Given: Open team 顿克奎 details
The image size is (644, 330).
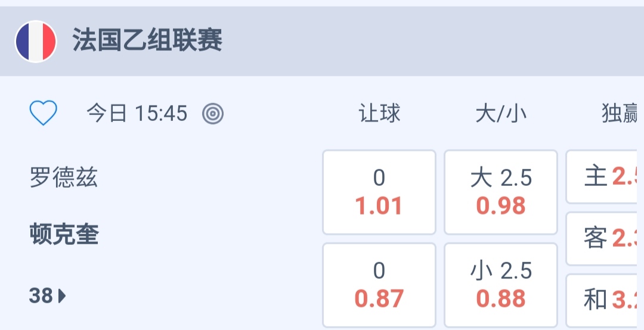Looking at the screenshot, I should 64,235.
